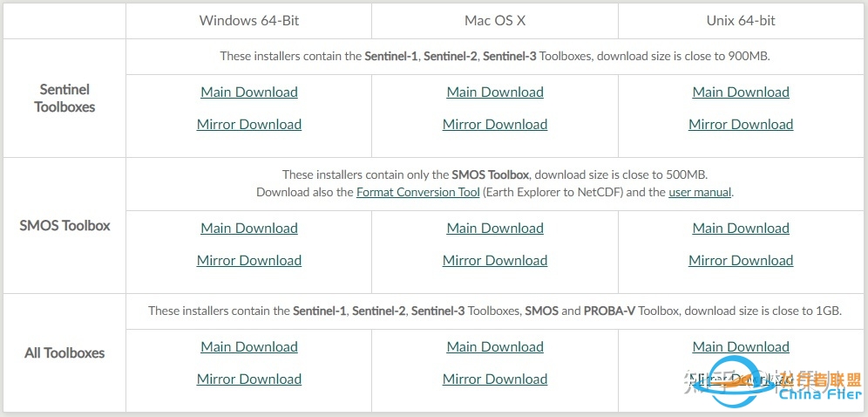The height and width of the screenshot is (417, 868).
Task: Click SMOS Toolbox Main Download for Windows 64-Bit
Action: point(249,229)
